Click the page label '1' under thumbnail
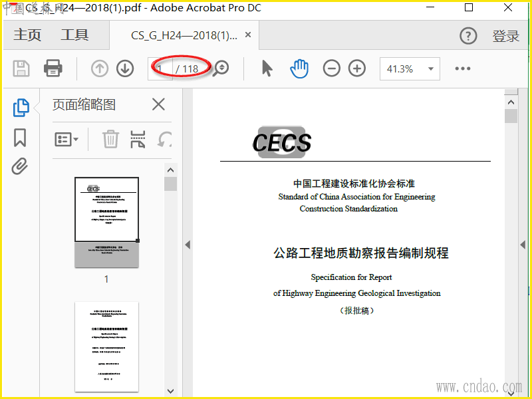 point(106,279)
